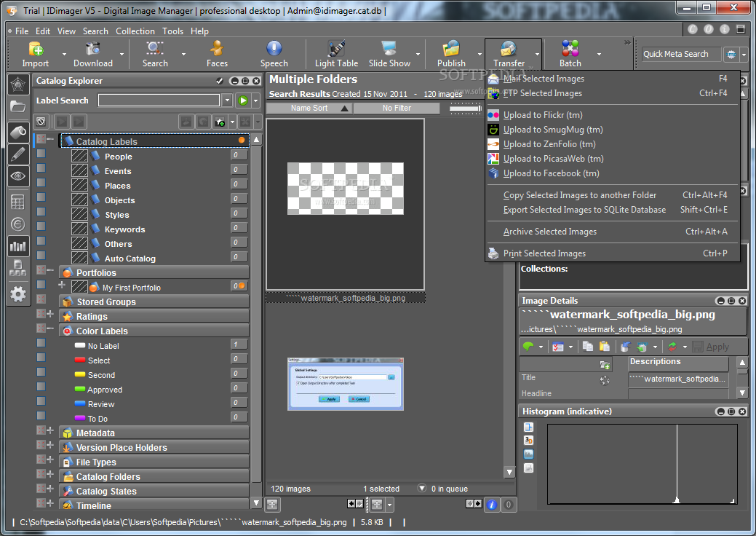Toggle the checkbox for People label
Image resolution: width=756 pixels, height=536 pixels.
(41, 154)
